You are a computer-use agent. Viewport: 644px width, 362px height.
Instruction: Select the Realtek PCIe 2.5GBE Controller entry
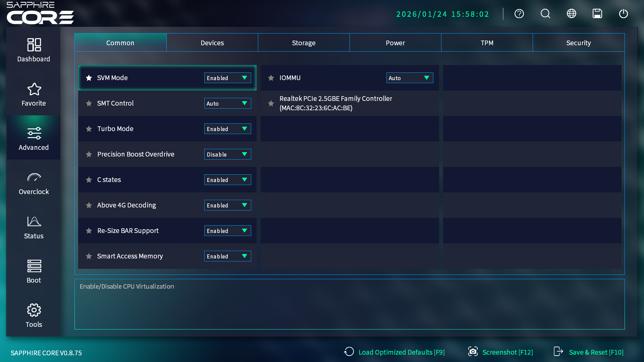pyautogui.click(x=335, y=103)
